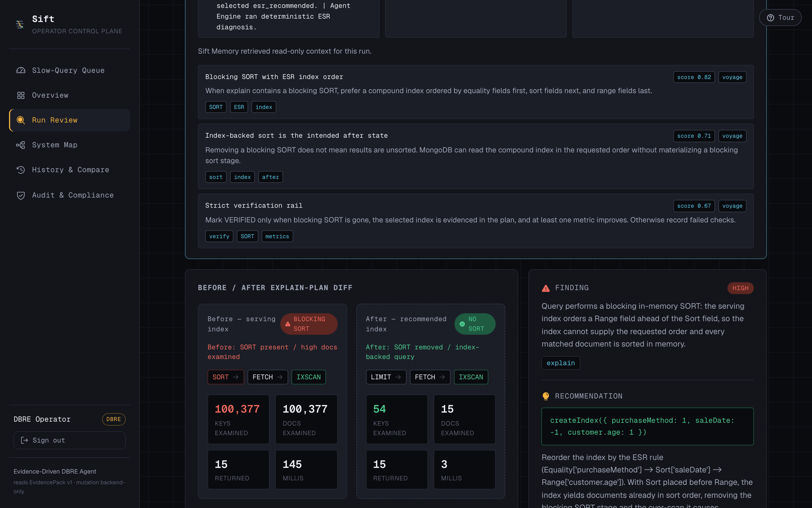Click the lowercase sort tag

tap(216, 177)
